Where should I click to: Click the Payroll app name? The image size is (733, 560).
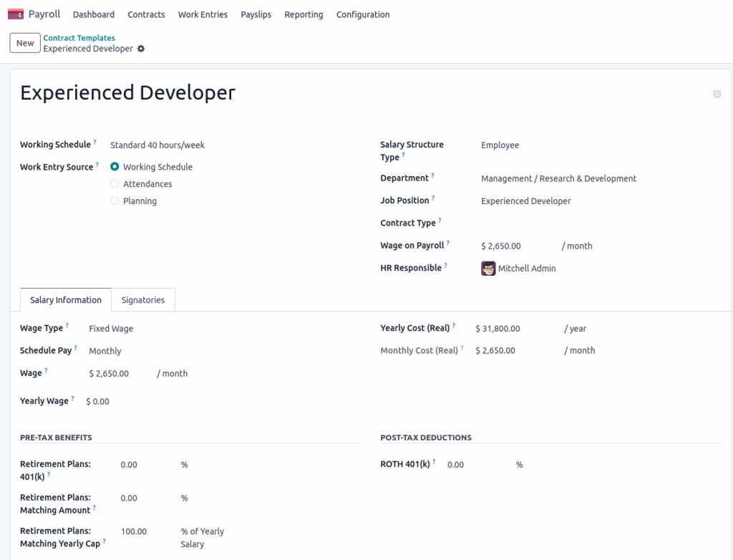pos(44,14)
